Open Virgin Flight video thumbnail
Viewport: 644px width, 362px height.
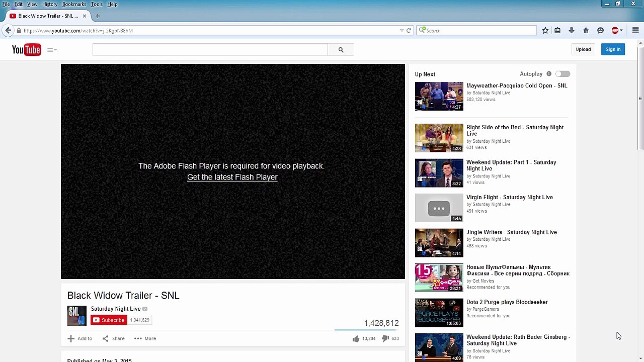point(439,208)
